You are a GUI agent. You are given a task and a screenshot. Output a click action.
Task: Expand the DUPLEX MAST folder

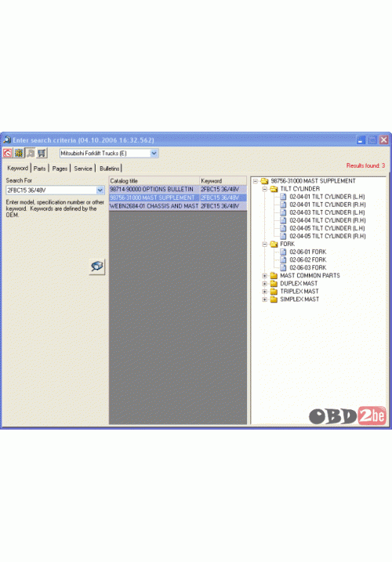(x=265, y=284)
